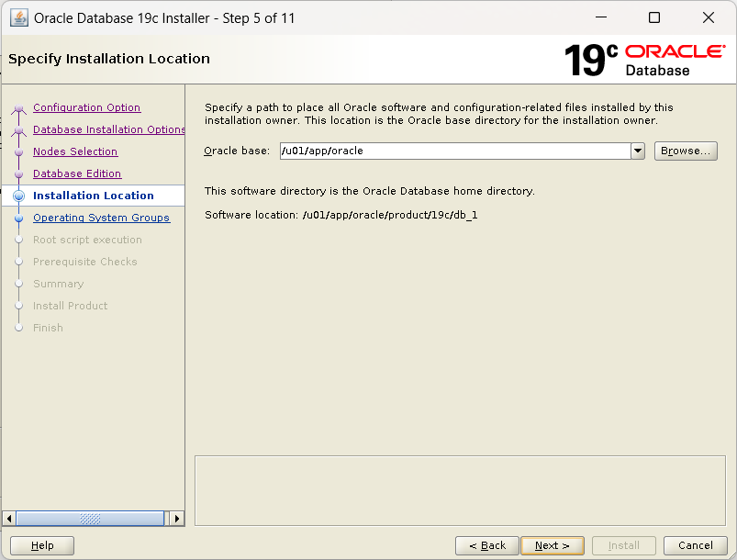737x560 pixels.
Task: Click the empty message area panel
Action: 460,490
